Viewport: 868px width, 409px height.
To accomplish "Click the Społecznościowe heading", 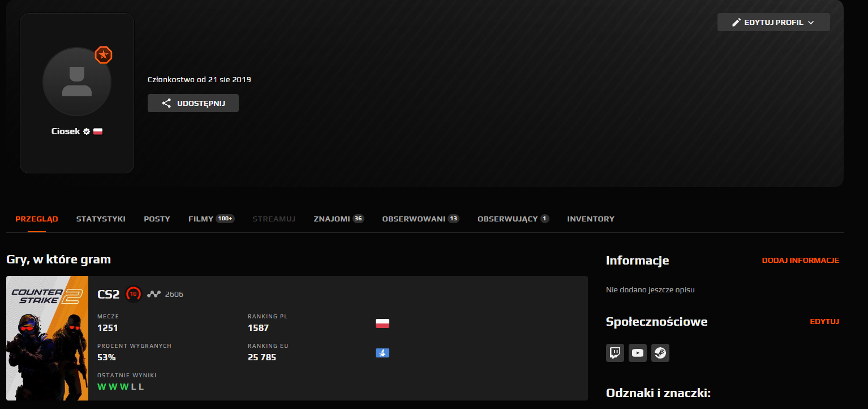I will click(x=657, y=322).
